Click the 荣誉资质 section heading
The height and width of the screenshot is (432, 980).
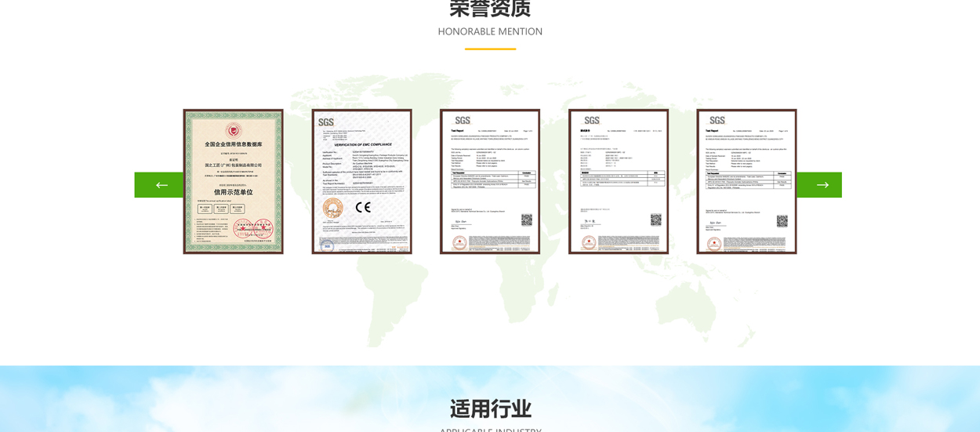pyautogui.click(x=490, y=9)
